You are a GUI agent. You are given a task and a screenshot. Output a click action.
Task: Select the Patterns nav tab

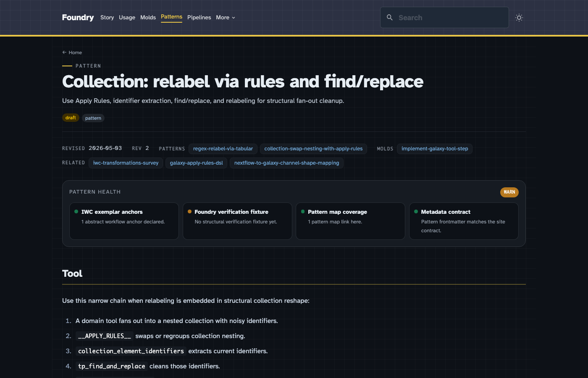[x=171, y=17]
